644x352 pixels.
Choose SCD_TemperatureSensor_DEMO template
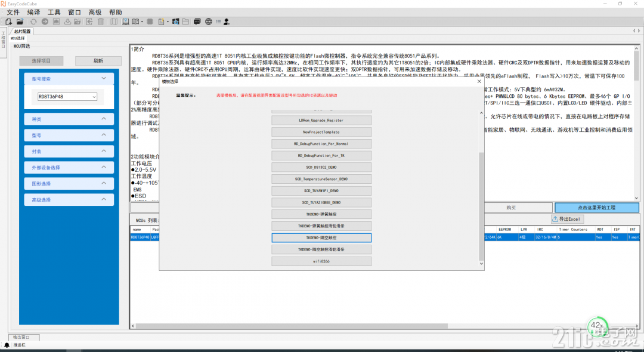point(321,179)
